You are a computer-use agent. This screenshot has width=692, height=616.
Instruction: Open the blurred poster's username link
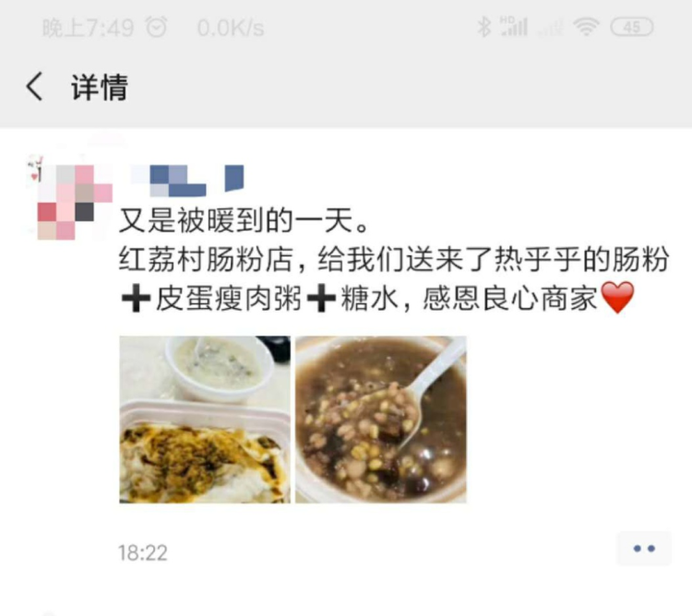click(187, 180)
